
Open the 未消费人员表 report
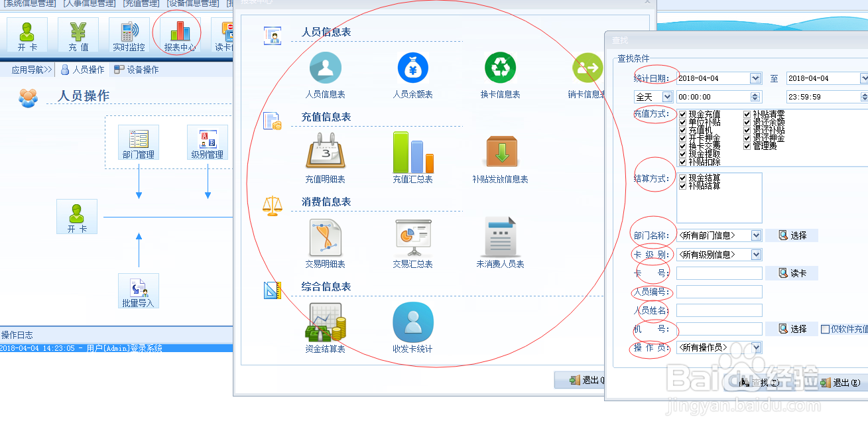coord(500,244)
